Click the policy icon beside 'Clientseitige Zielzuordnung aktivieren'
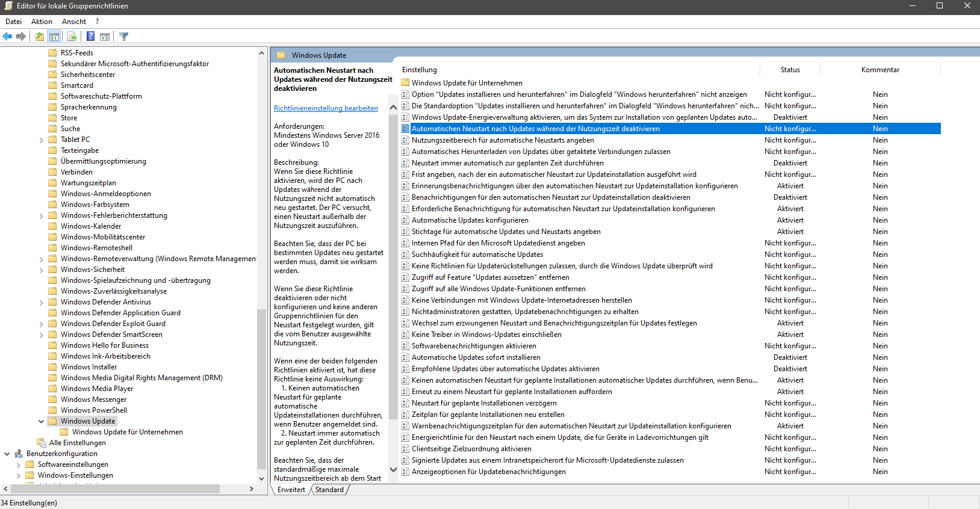Screen dimensions: 980x509 406,449
